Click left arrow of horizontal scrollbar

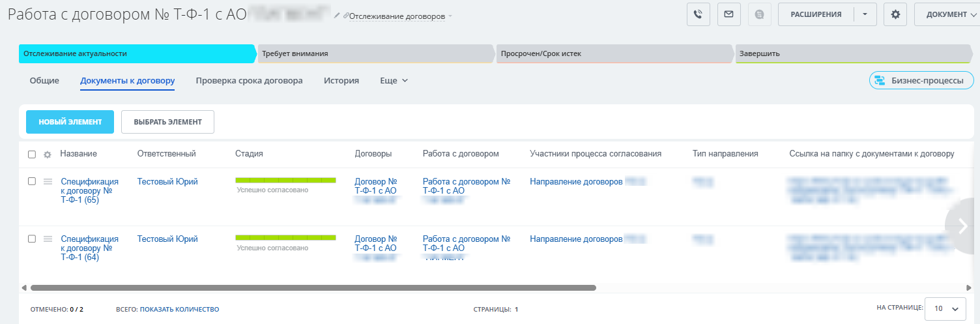[24, 287]
